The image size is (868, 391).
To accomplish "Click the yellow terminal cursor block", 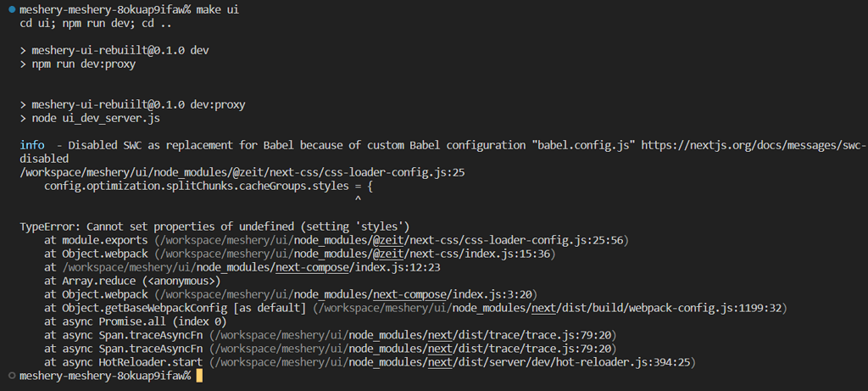I will (199, 376).
